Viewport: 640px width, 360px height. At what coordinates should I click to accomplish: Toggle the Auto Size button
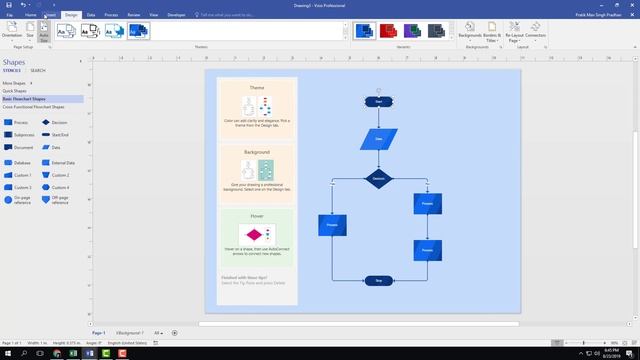(x=44, y=31)
